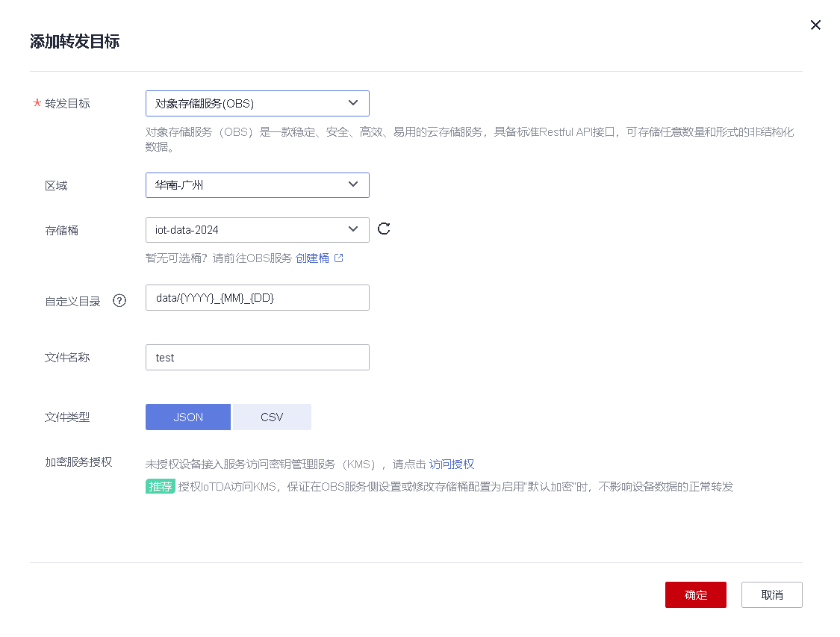Refresh the 存储桶 bucket list
Image resolution: width=840 pixels, height=637 pixels.
click(384, 229)
